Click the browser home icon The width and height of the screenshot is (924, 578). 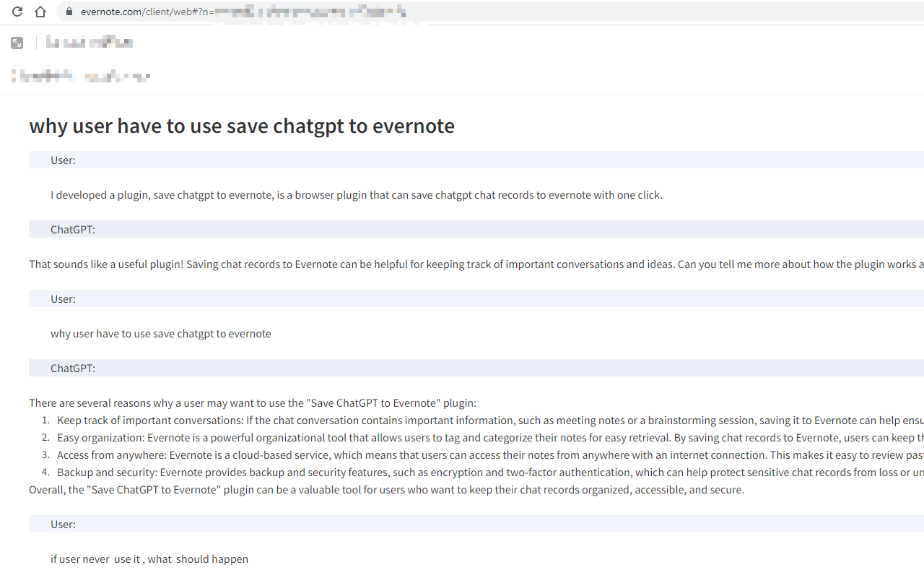pyautogui.click(x=40, y=12)
